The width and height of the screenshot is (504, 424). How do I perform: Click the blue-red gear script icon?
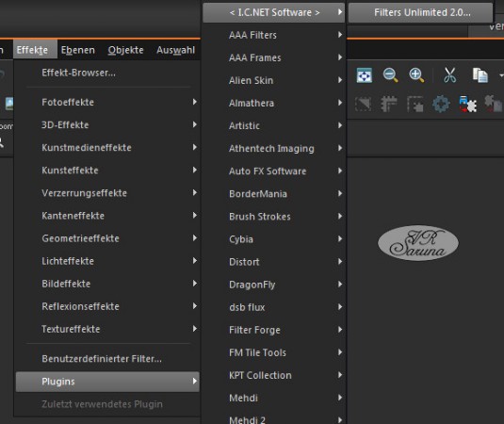pyautogui.click(x=467, y=104)
